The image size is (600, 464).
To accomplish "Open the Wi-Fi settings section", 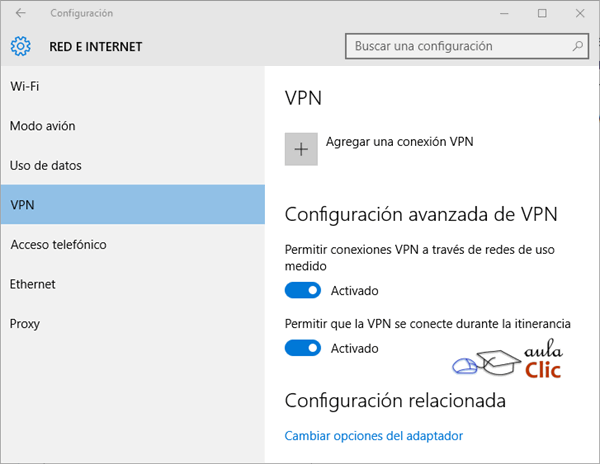I will [25, 86].
